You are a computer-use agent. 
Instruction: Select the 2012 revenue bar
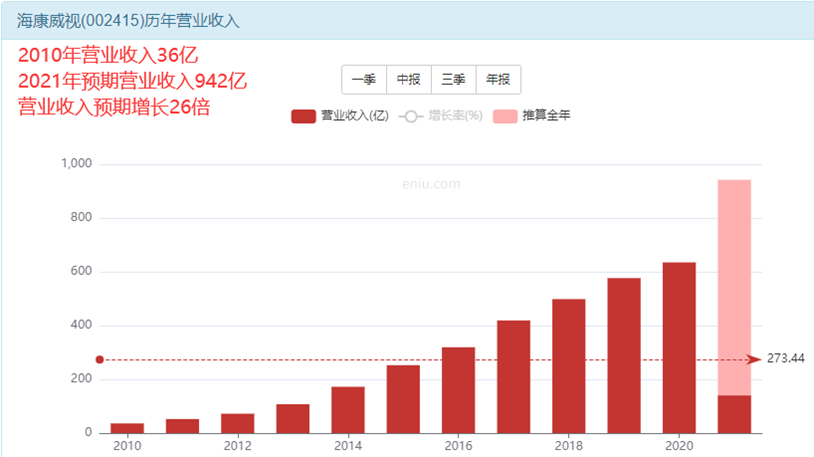coord(238,423)
